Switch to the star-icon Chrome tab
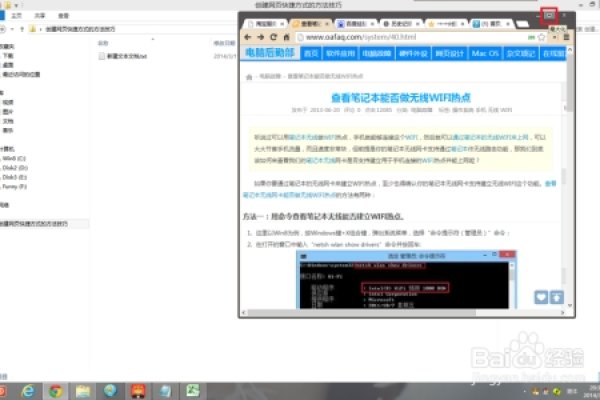The image size is (600, 400). point(446,24)
